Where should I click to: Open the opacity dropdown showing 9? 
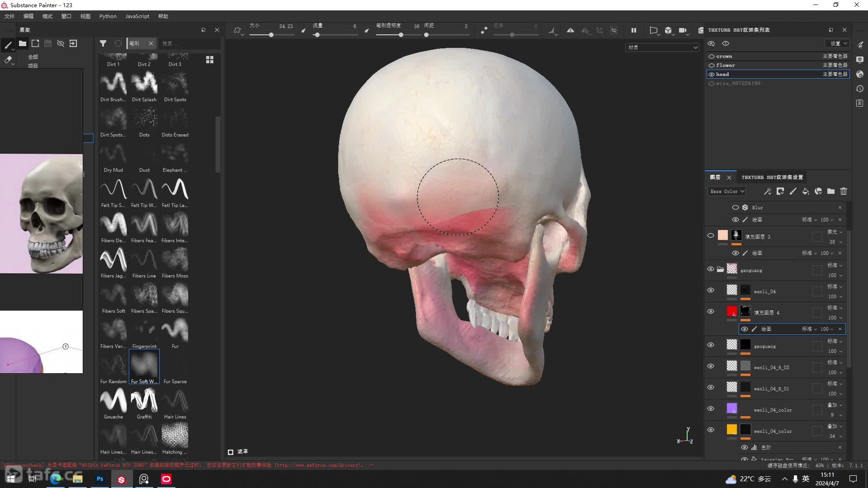835,415
